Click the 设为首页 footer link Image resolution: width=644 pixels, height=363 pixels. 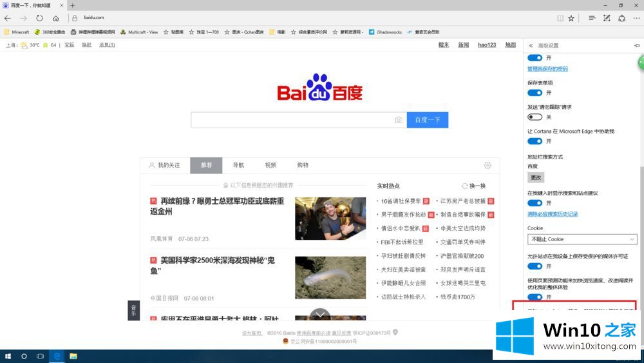[x=252, y=333]
